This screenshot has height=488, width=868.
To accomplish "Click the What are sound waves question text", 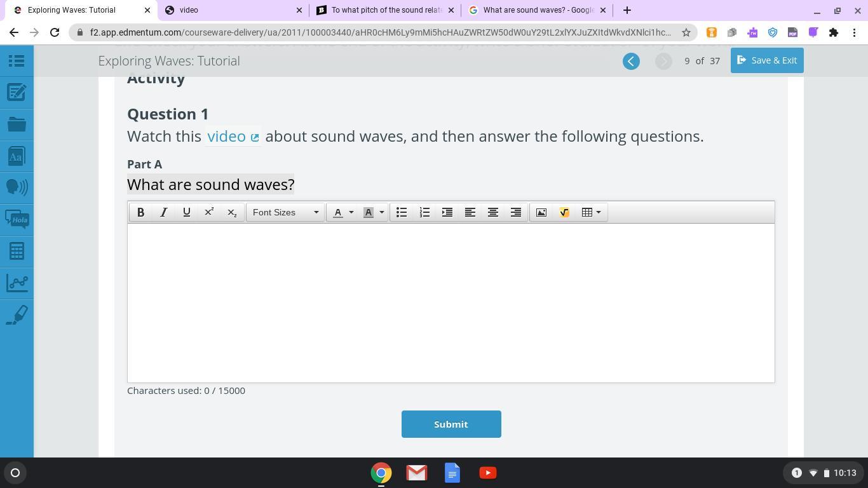I will click(211, 185).
